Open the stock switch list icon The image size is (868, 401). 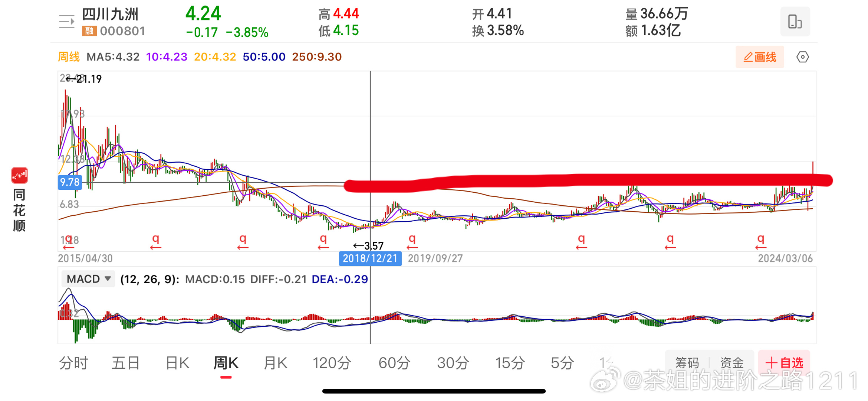67,22
